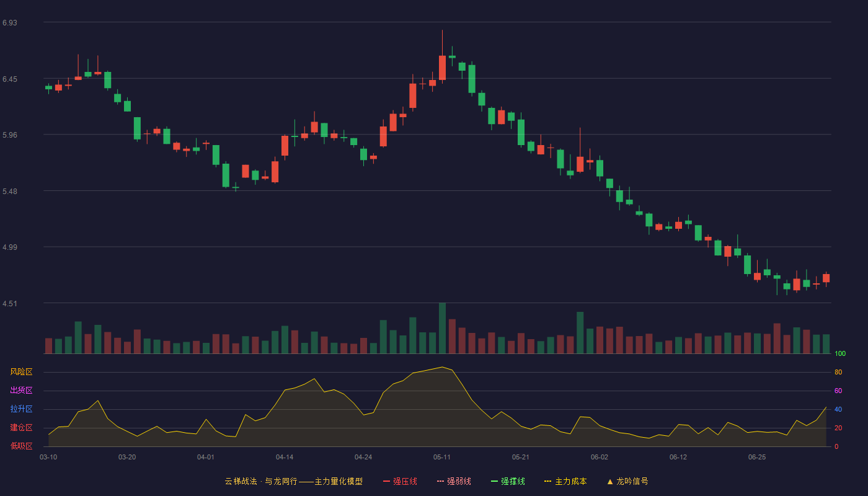Click the 风险区 zone label
The width and height of the screenshot is (868, 496).
[21, 372]
